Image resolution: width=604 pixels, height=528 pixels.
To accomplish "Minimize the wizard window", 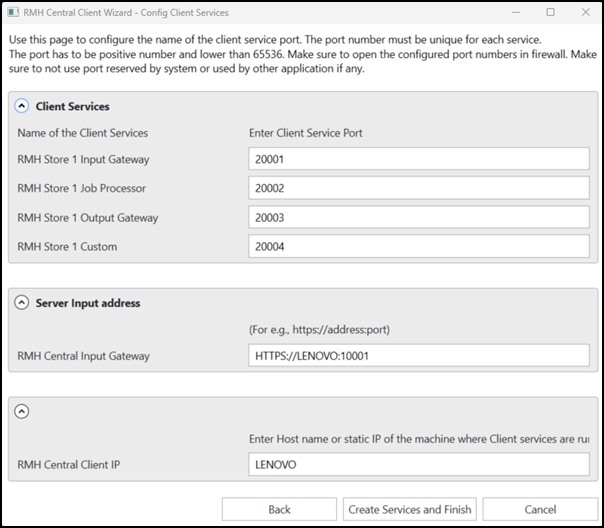I will click(x=516, y=12).
